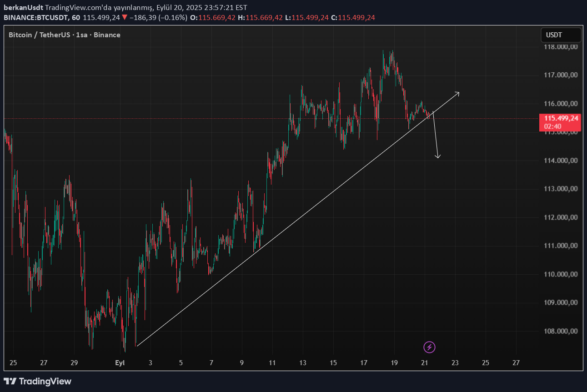587x392 pixels.
Task: Click the red down triangle beside the price
Action: [125, 17]
